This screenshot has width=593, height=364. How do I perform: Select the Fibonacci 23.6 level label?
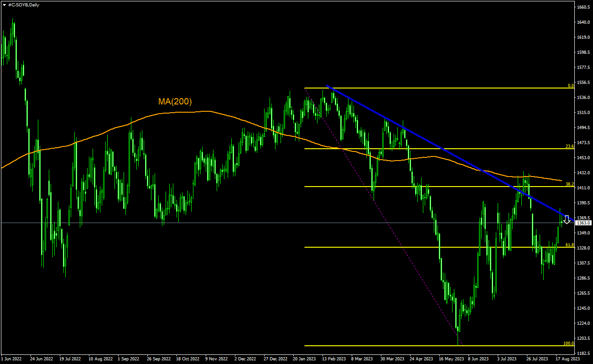click(569, 146)
